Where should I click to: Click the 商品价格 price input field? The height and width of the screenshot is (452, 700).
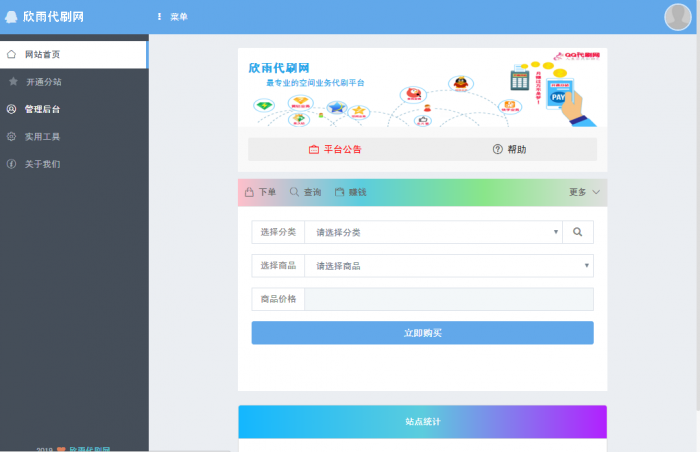[448, 299]
